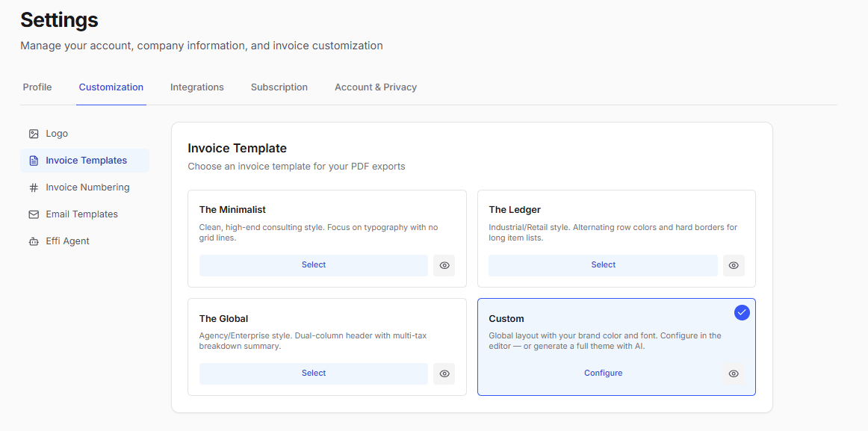Go to Email Templates section
The image size is (868, 431).
click(84, 214)
